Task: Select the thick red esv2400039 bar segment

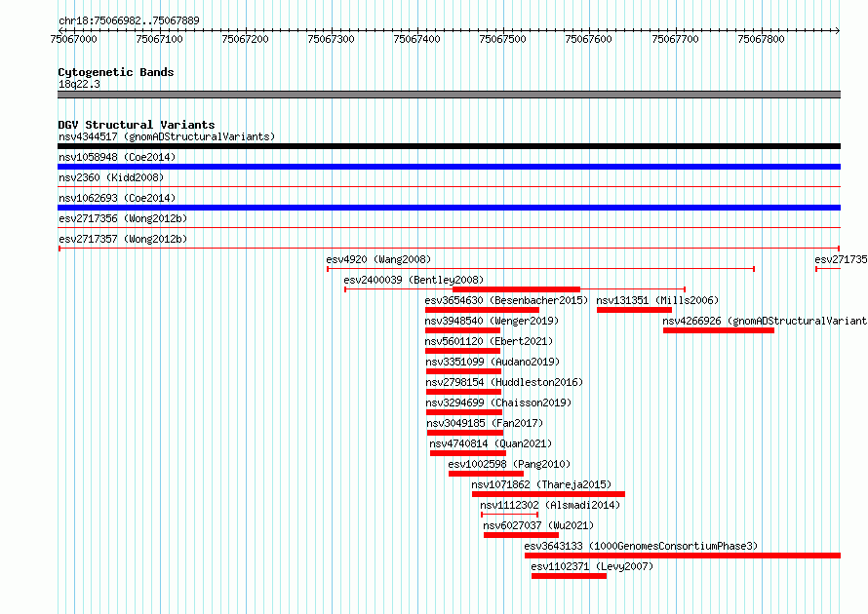Action: 517,289
